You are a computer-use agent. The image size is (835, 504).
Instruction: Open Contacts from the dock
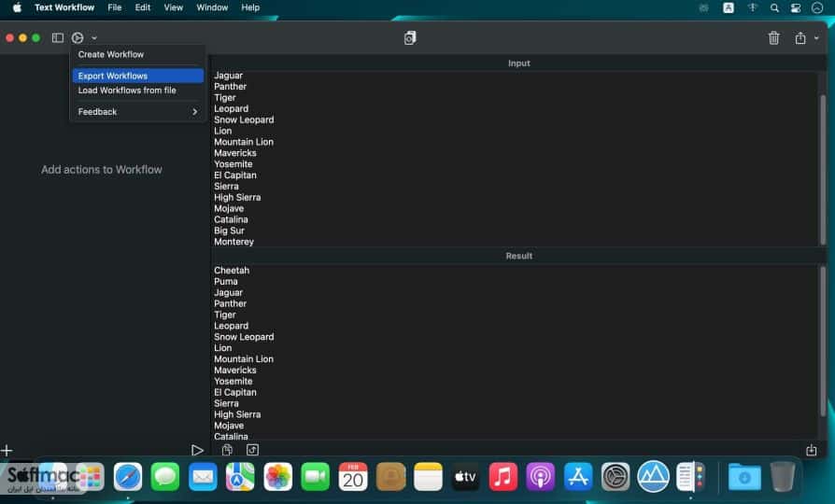pos(390,476)
